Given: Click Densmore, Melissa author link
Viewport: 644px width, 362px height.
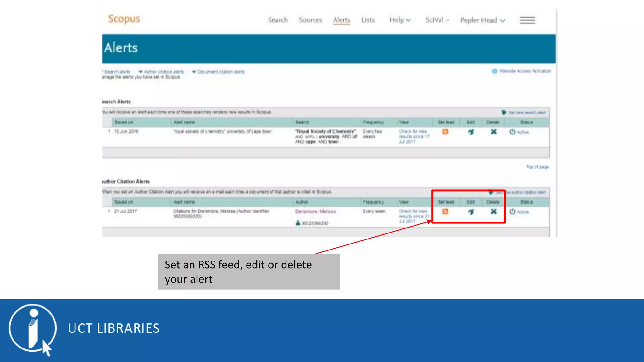Looking at the screenshot, I should [x=315, y=211].
